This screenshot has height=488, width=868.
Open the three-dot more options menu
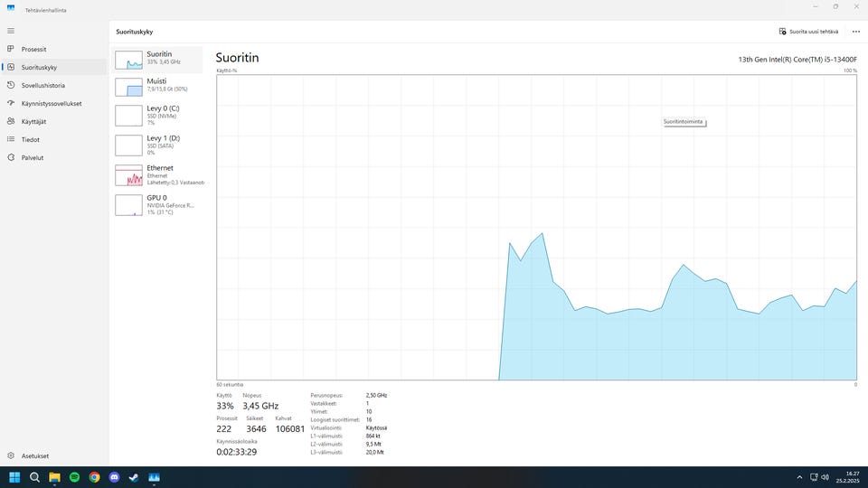pyautogui.click(x=856, y=32)
